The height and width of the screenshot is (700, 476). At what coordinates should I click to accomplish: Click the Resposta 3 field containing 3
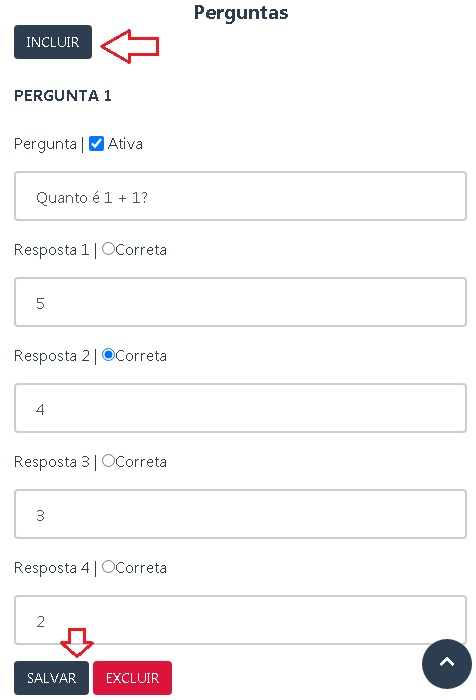coord(240,514)
